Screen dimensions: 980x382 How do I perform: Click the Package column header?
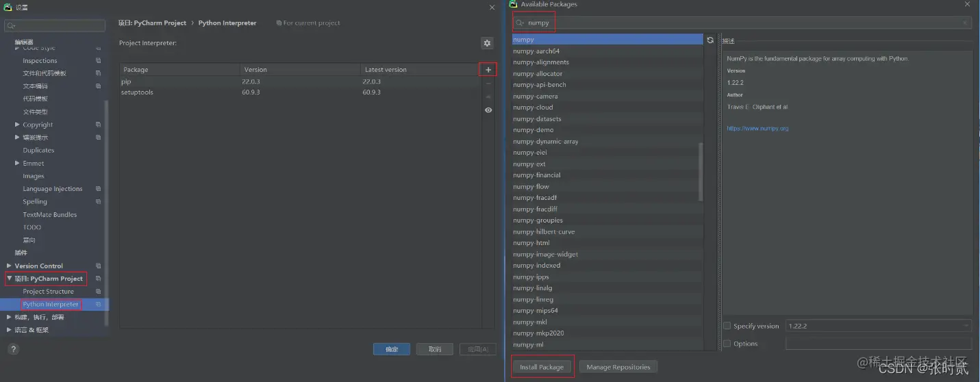point(181,70)
